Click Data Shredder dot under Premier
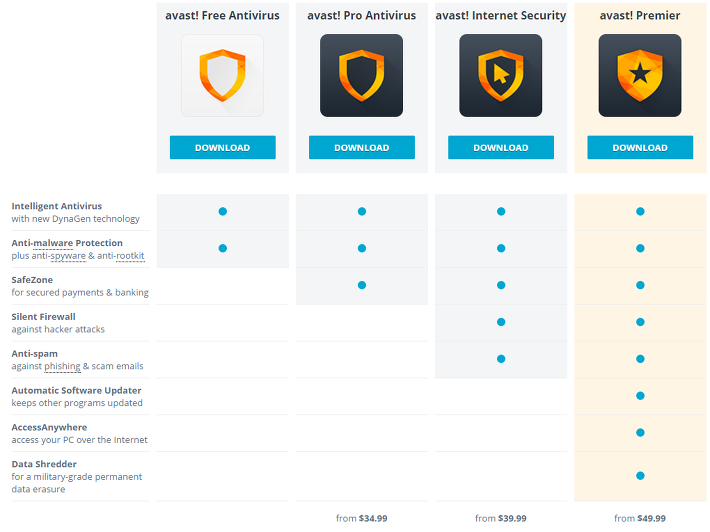Screen dimensions: 710x532 click(x=640, y=476)
